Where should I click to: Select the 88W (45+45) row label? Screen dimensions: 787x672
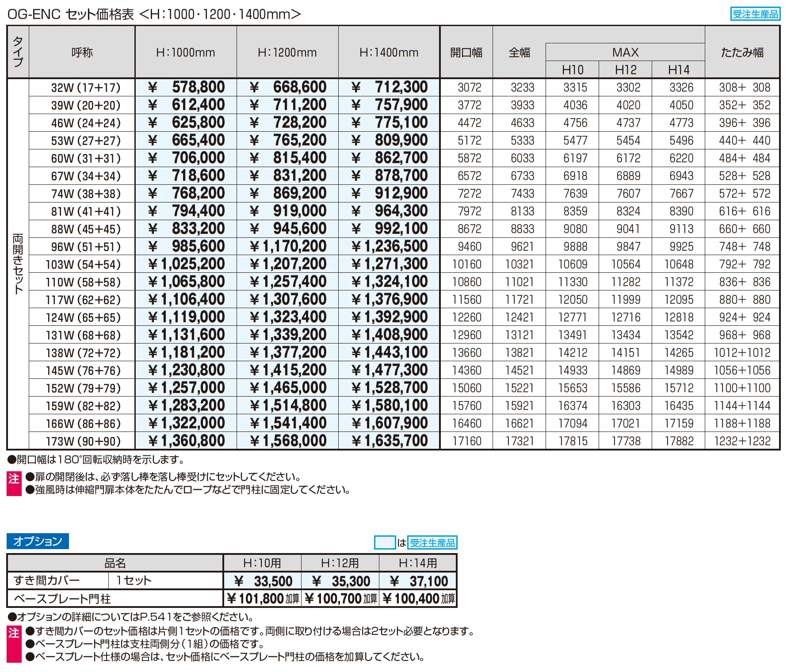click(x=86, y=229)
